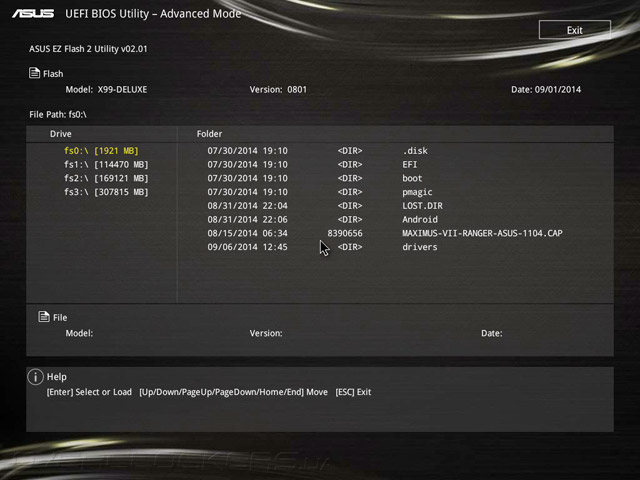The width and height of the screenshot is (640, 480).
Task: Click the File section Version: label
Action: tap(266, 333)
